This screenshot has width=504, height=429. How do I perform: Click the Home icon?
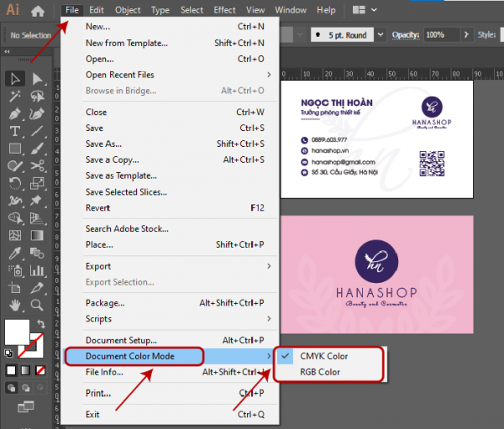click(x=38, y=11)
